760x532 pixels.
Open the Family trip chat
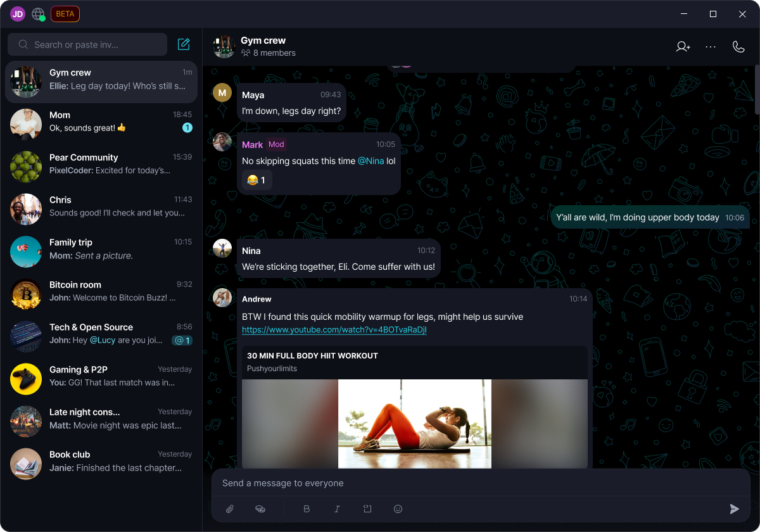click(101, 251)
